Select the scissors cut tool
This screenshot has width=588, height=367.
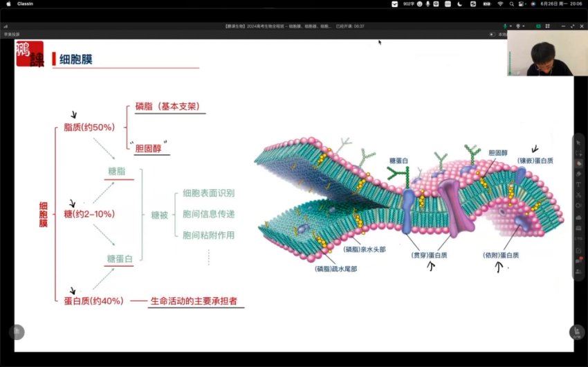(578, 195)
